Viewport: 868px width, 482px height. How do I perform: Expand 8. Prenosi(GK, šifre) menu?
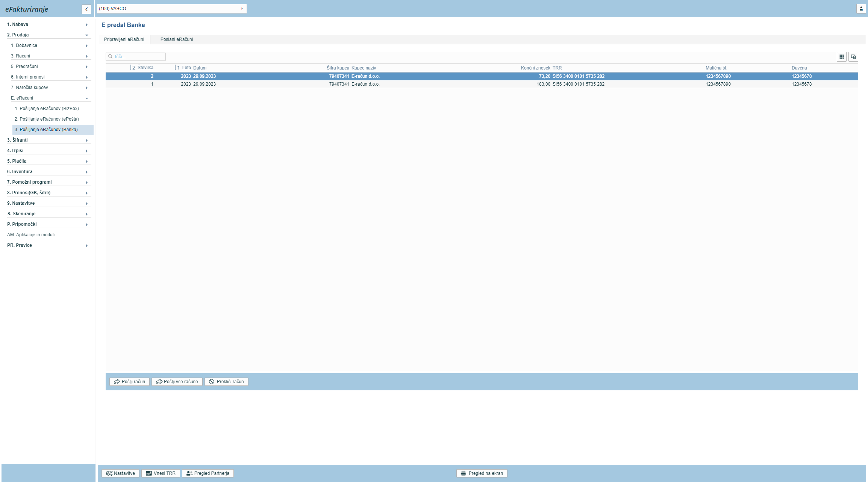tap(49, 193)
